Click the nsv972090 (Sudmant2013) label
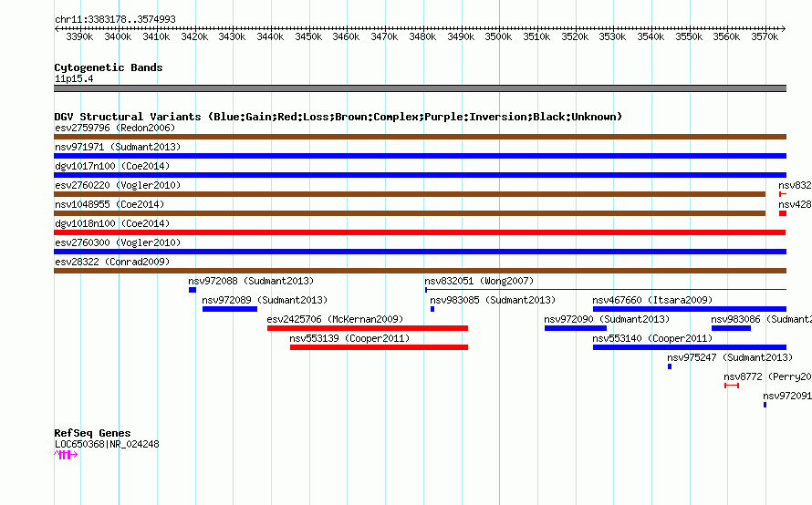This screenshot has width=812, height=505. click(x=607, y=319)
